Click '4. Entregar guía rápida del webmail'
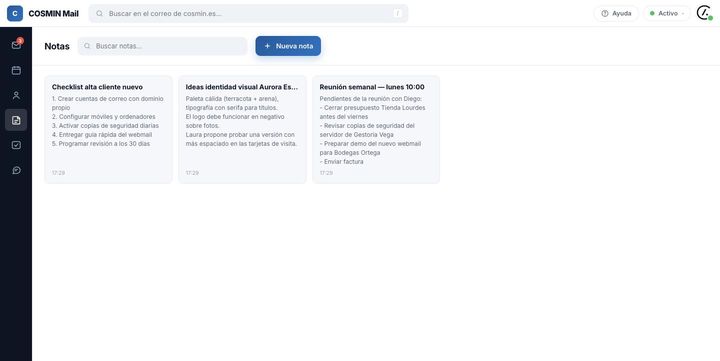Image resolution: width=720 pixels, height=361 pixels. click(x=102, y=135)
